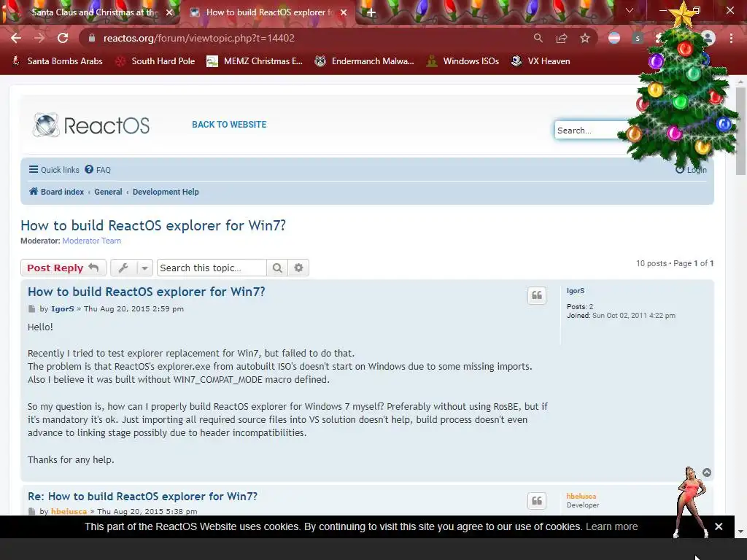Click the Login link
Viewport: 747px width, 560px height.
point(692,169)
